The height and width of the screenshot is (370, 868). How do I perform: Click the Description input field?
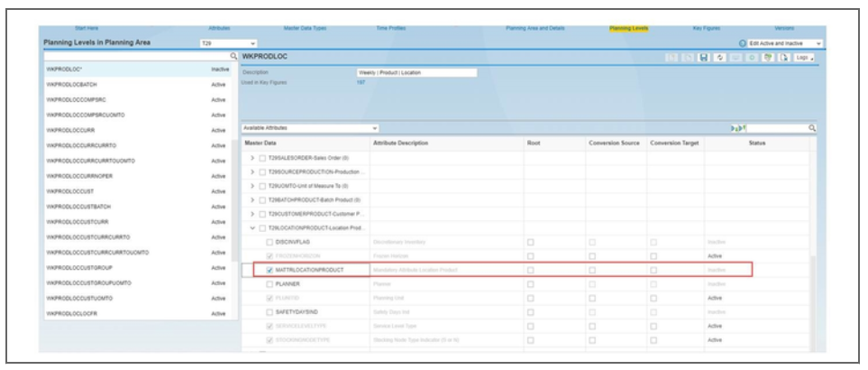416,72
